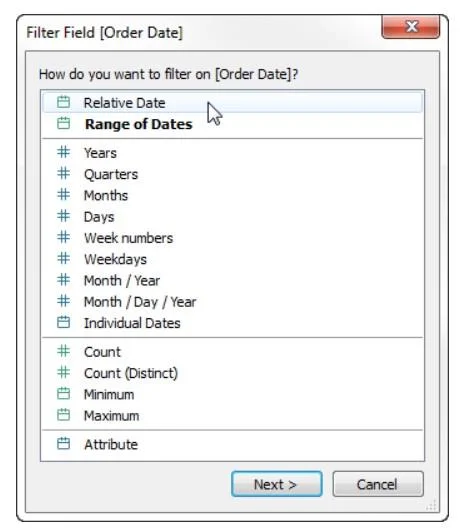Pick the Minimum aggregation entry

[x=232, y=395]
